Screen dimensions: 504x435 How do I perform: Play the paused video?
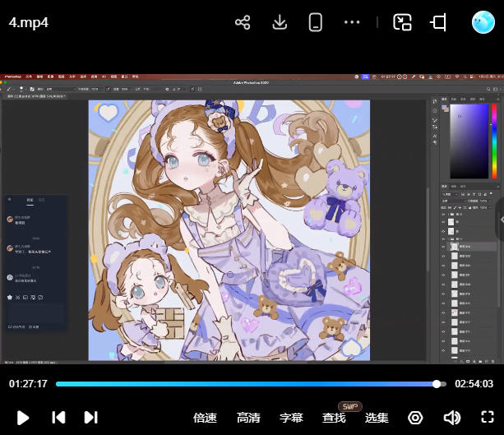(x=23, y=417)
